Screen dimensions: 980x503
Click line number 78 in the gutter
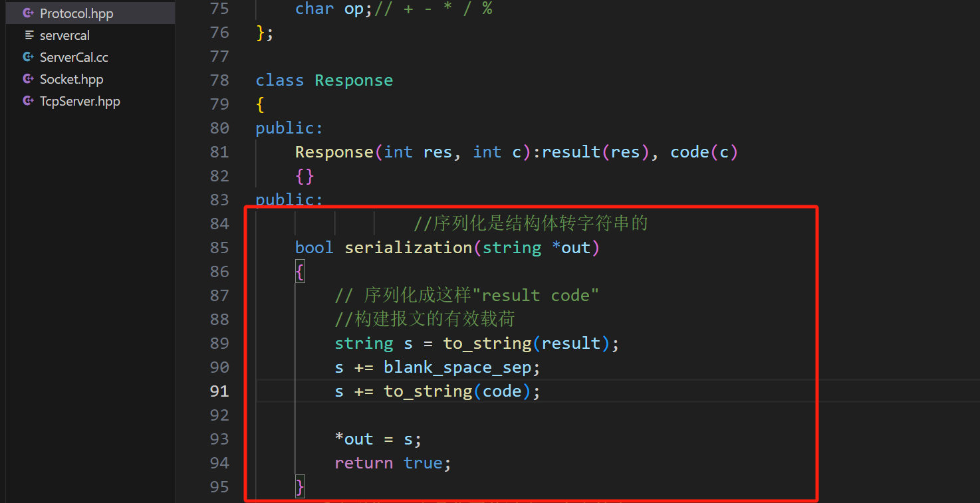tap(219, 80)
